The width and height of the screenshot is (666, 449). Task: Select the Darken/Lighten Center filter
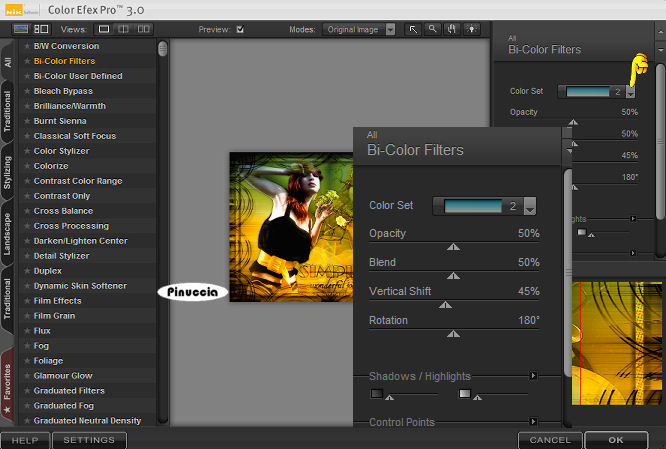81,241
